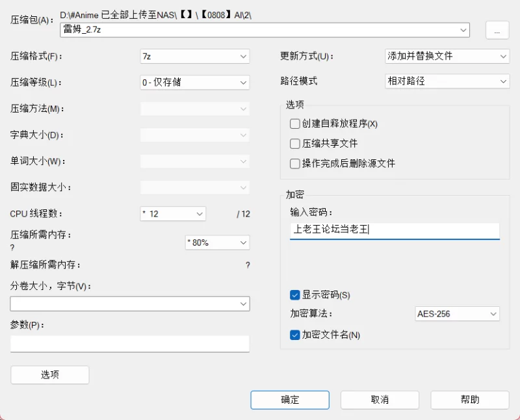Expand the archive name dropdown arrow
Screen dimensions: 520x420
[x=463, y=30]
